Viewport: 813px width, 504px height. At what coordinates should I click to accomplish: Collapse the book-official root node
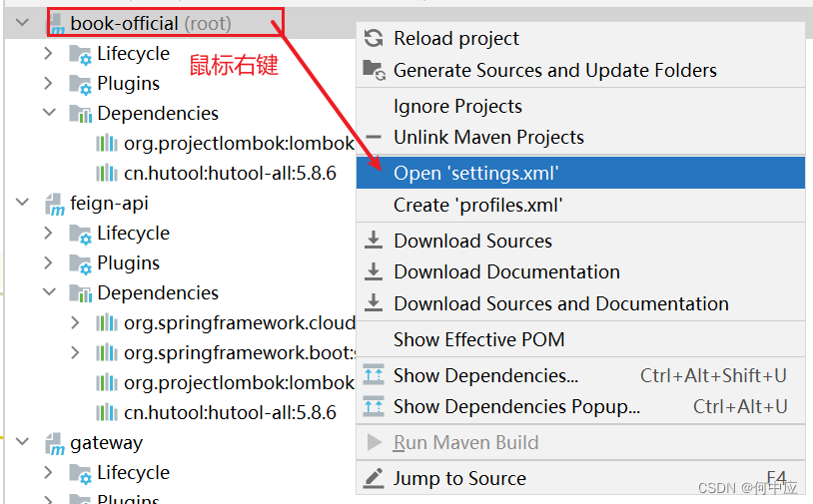coord(22,23)
